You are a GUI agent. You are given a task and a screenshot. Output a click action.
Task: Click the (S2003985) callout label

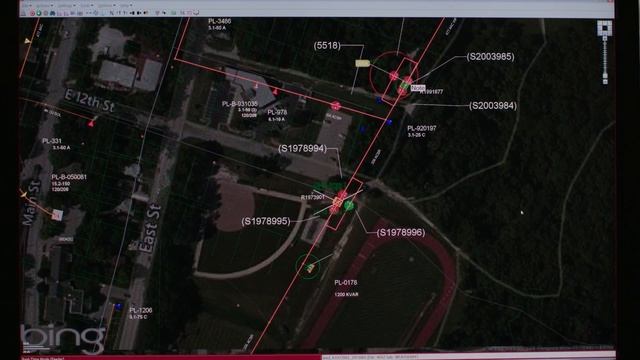(490, 57)
